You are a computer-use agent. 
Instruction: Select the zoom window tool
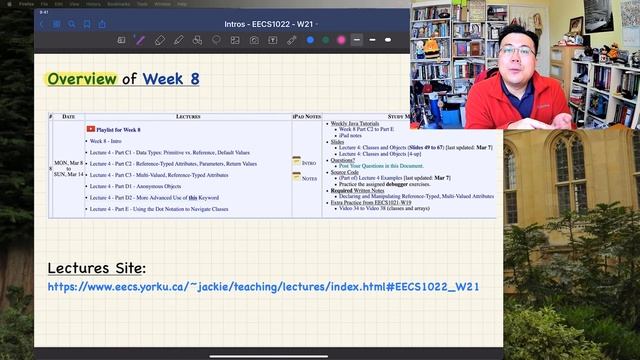121,40
